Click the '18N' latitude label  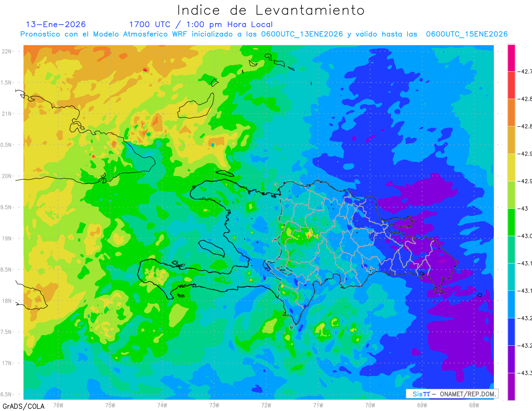coord(7,301)
